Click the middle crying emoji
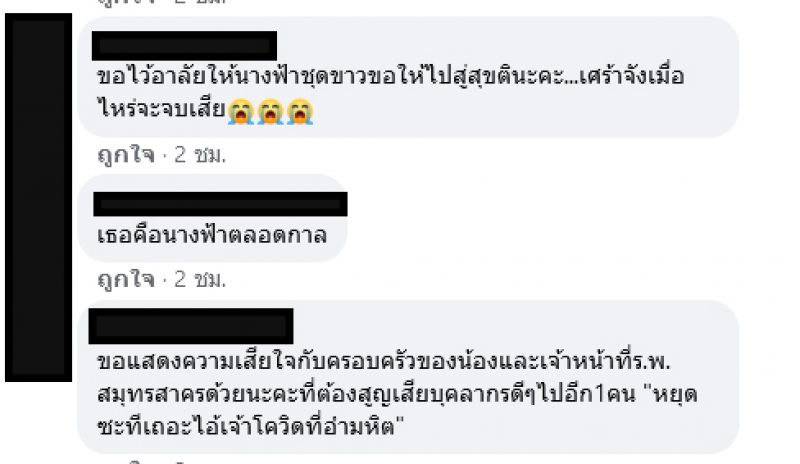The image size is (800, 464). [270, 111]
